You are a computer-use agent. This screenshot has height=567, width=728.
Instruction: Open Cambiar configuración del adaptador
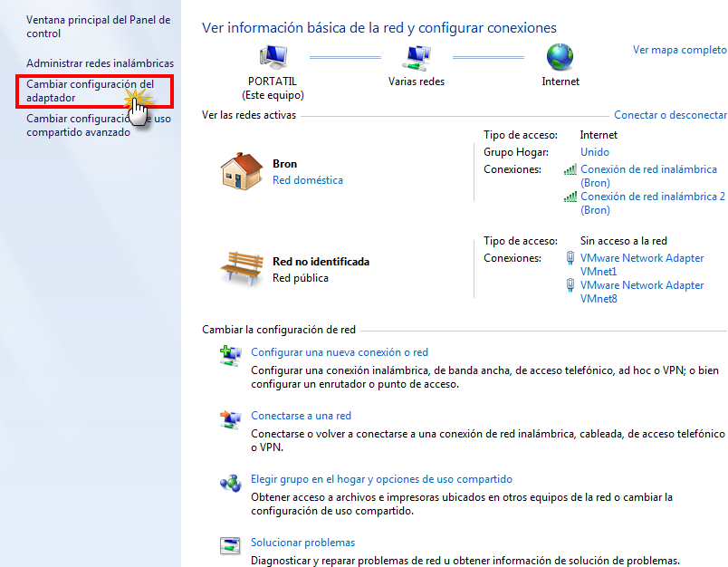pos(90,91)
